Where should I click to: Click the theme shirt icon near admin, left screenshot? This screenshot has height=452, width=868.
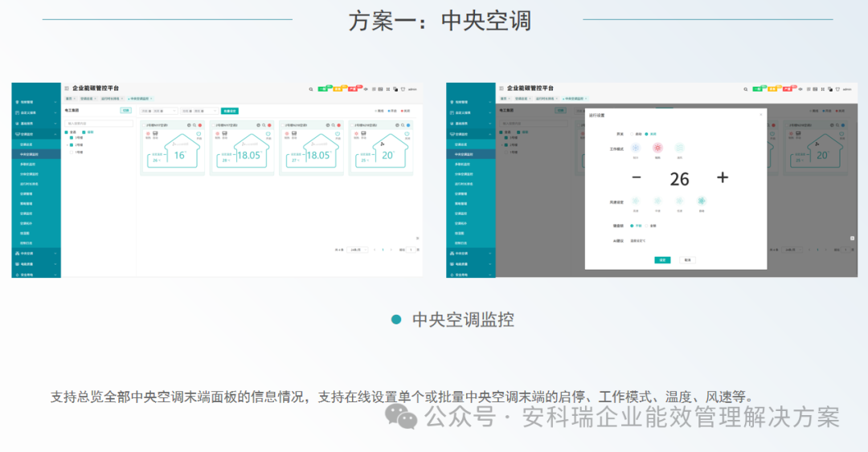pos(403,89)
